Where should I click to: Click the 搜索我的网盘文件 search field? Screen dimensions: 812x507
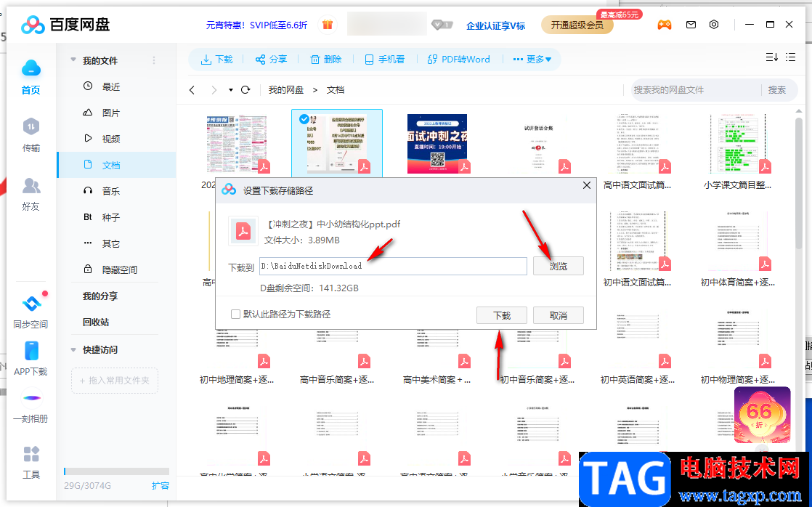696,89
